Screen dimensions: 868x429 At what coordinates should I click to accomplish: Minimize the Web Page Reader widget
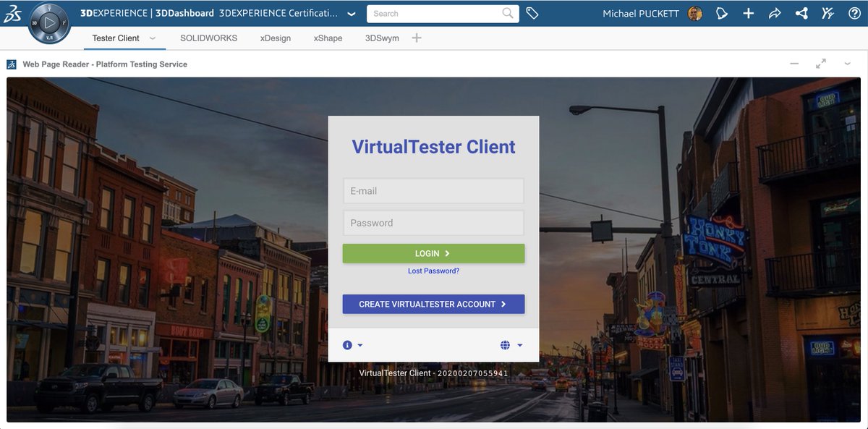coord(794,64)
